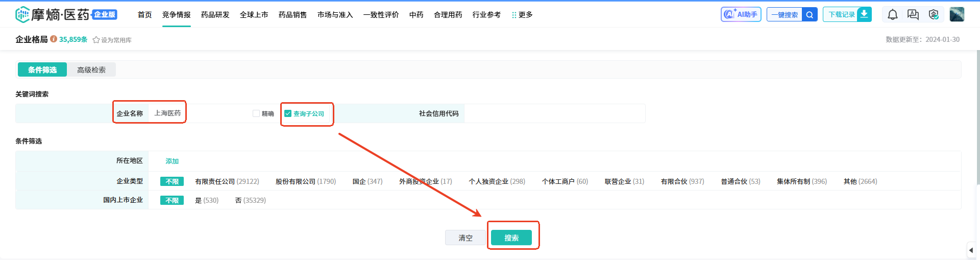The width and height of the screenshot is (980, 260).
Task: Click the orange info icon beside 企业格局
Action: (53, 39)
